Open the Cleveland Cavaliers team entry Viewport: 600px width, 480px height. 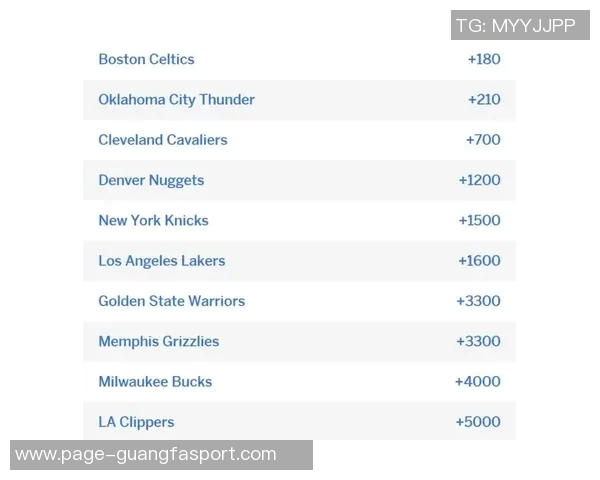162,140
